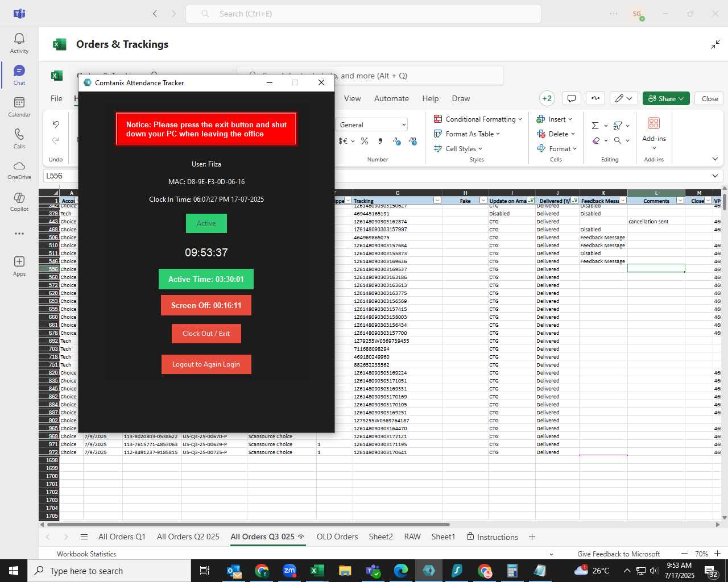
Task: Open Calendar in the Teams sidebar
Action: click(19, 107)
